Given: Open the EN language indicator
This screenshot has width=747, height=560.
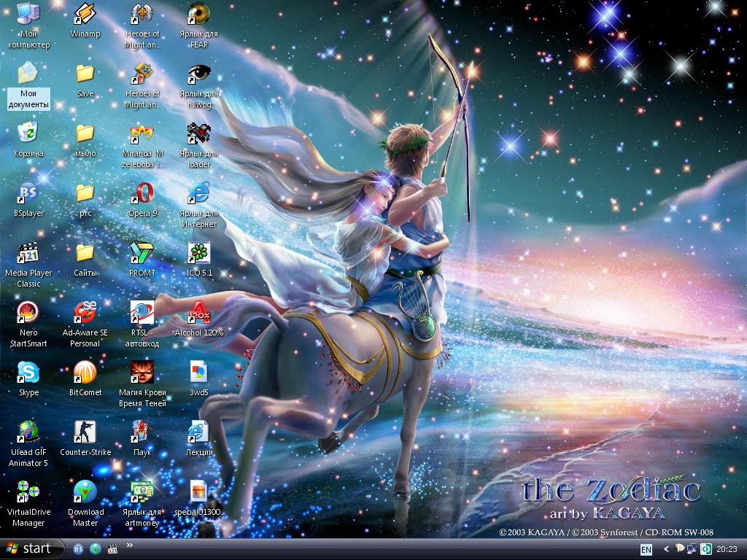Looking at the screenshot, I should [x=646, y=550].
